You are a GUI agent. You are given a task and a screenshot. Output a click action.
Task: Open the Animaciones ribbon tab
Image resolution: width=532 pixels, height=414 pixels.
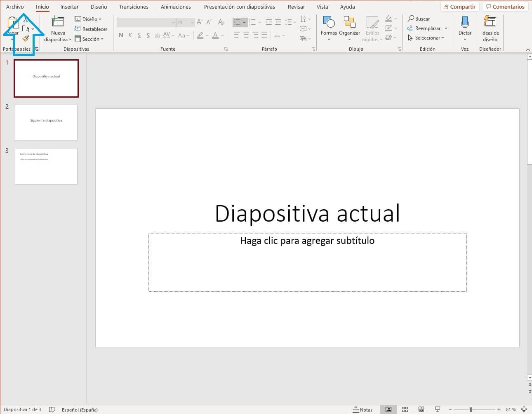coord(175,7)
